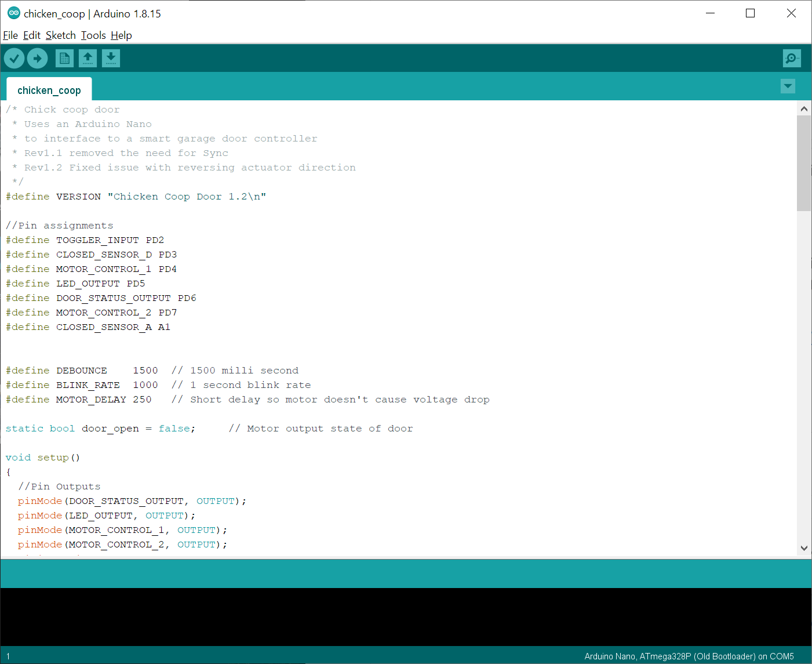This screenshot has width=812, height=664.
Task: Click "pinMode(MOTOR_CONTROL_2, OUTPUT);" line
Action: pyautogui.click(x=123, y=545)
